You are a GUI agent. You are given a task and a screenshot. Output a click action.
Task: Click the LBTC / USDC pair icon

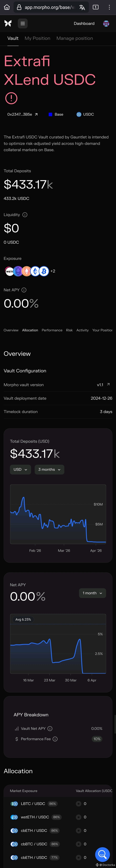click(14, 804)
